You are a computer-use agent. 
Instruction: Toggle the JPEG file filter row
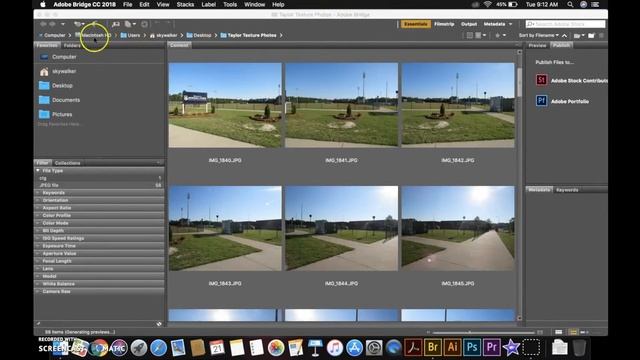(x=100, y=185)
